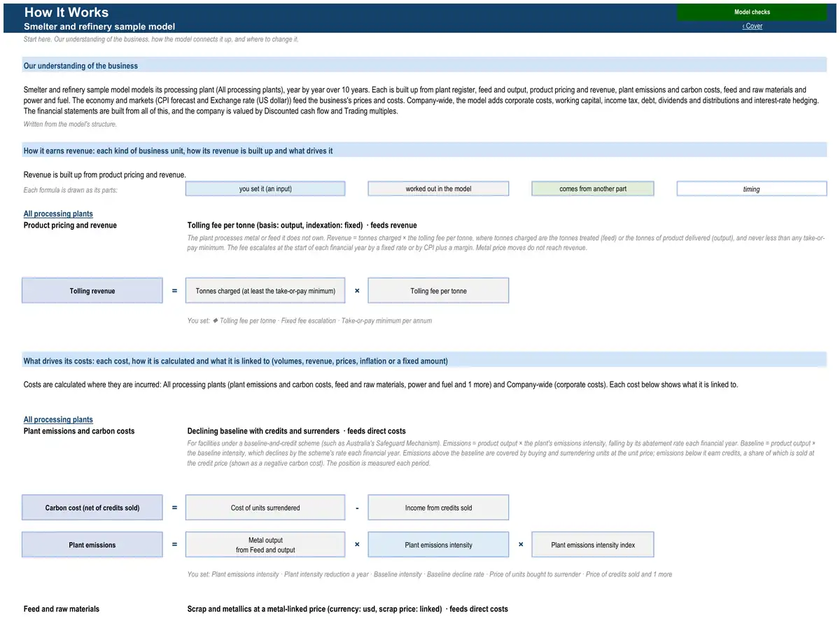Click the 'Costs are calculated where they are incurred' sentence
The width and height of the screenshot is (840, 617).
(x=381, y=385)
